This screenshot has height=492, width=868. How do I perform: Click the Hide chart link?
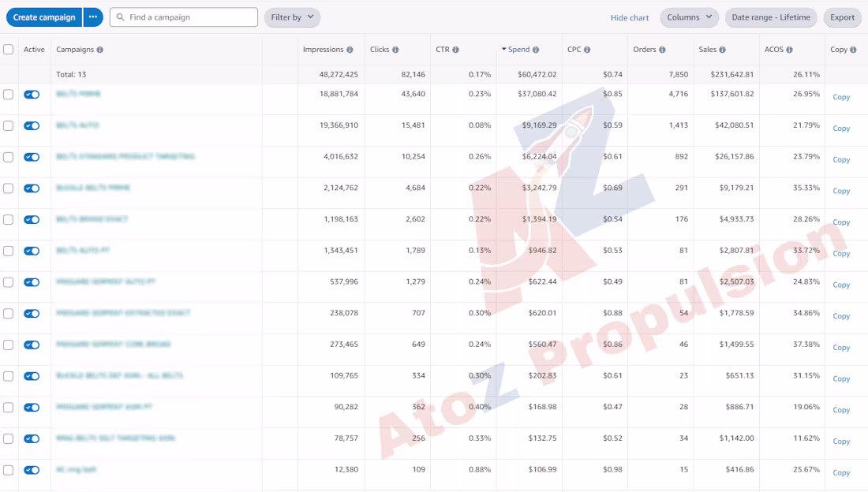click(x=630, y=17)
